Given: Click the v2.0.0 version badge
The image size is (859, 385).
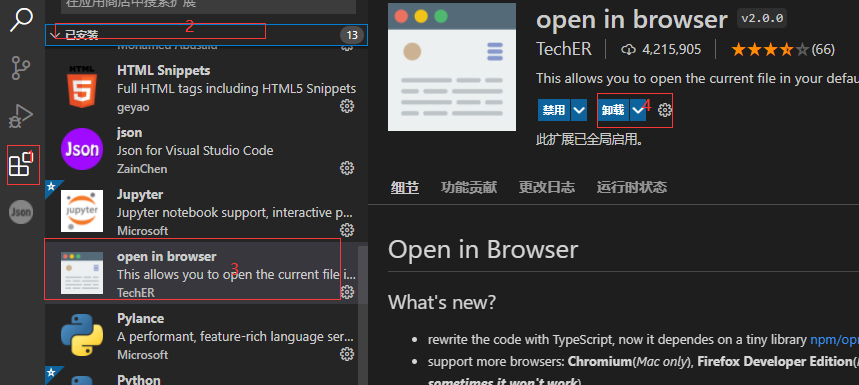Looking at the screenshot, I should pyautogui.click(x=763, y=19).
